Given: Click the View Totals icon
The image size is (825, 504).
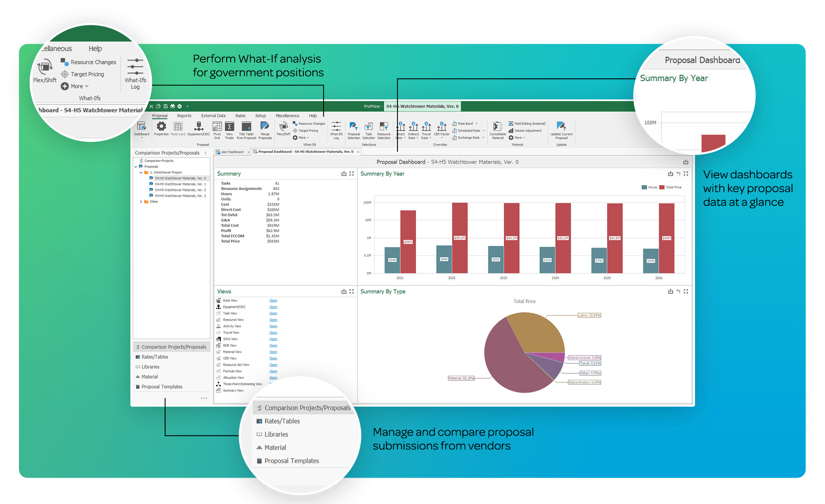Looking at the screenshot, I should pyautogui.click(x=229, y=129).
